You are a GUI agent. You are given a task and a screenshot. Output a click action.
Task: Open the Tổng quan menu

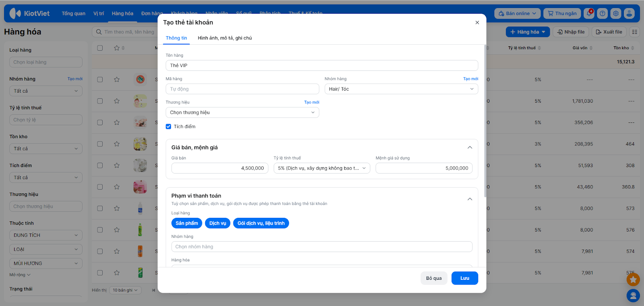(x=73, y=13)
